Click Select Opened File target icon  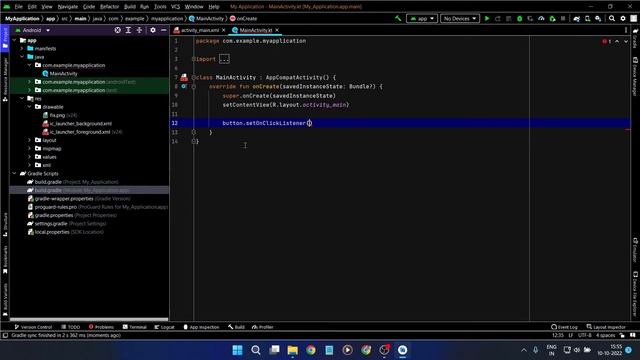pyautogui.click(x=118, y=30)
